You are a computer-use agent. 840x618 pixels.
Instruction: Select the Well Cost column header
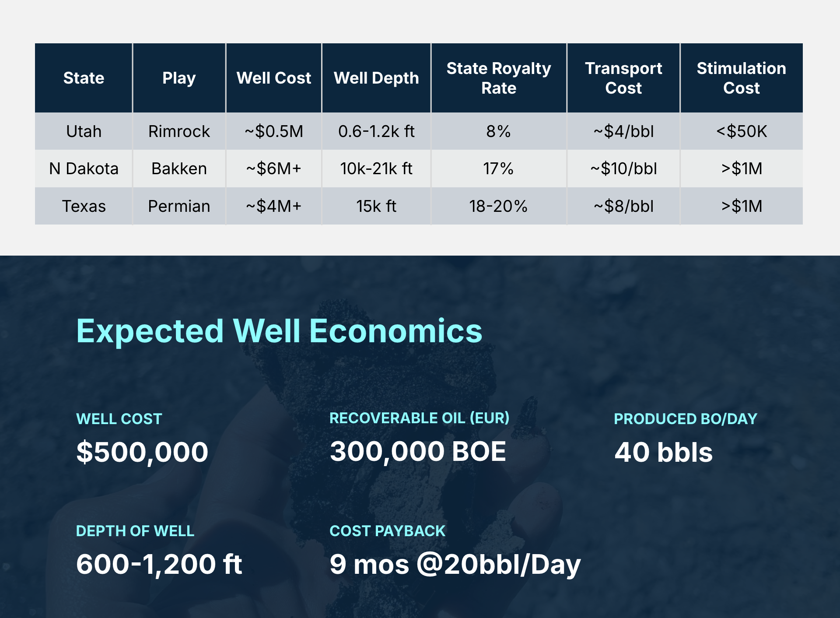tap(274, 78)
